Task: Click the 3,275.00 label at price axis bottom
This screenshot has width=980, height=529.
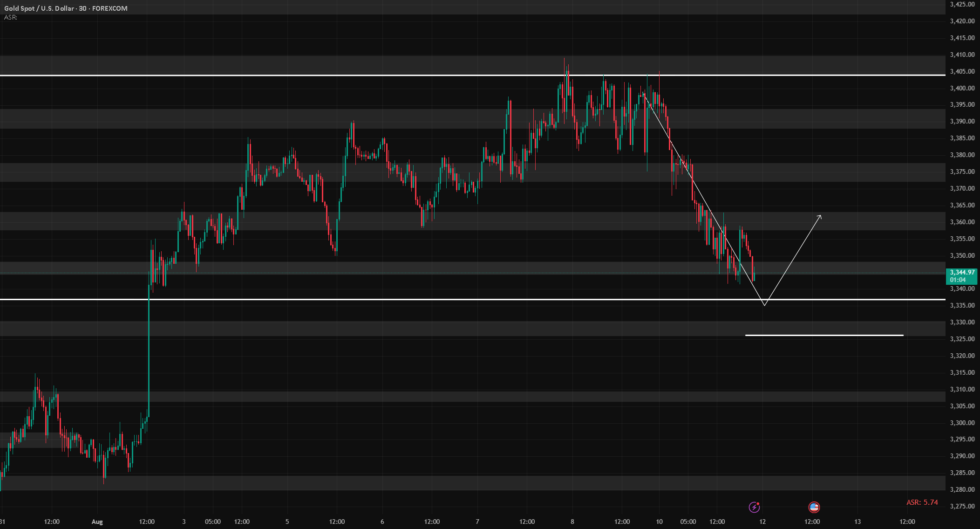Action: (x=962, y=506)
